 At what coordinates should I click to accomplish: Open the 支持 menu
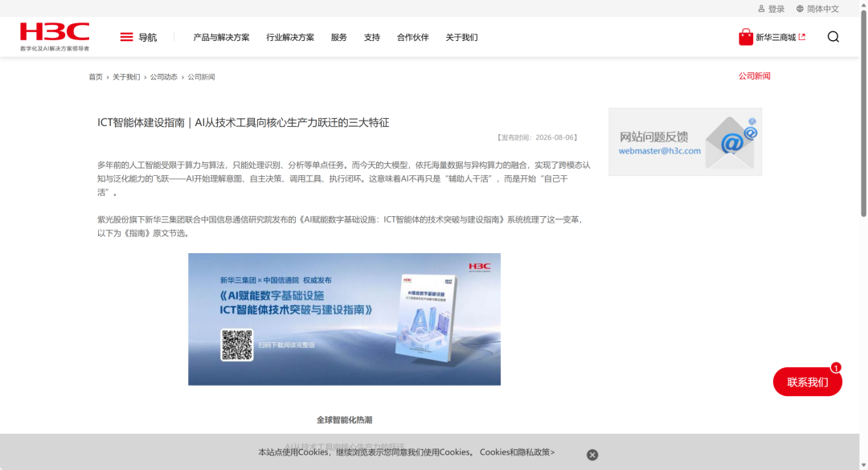coord(372,37)
